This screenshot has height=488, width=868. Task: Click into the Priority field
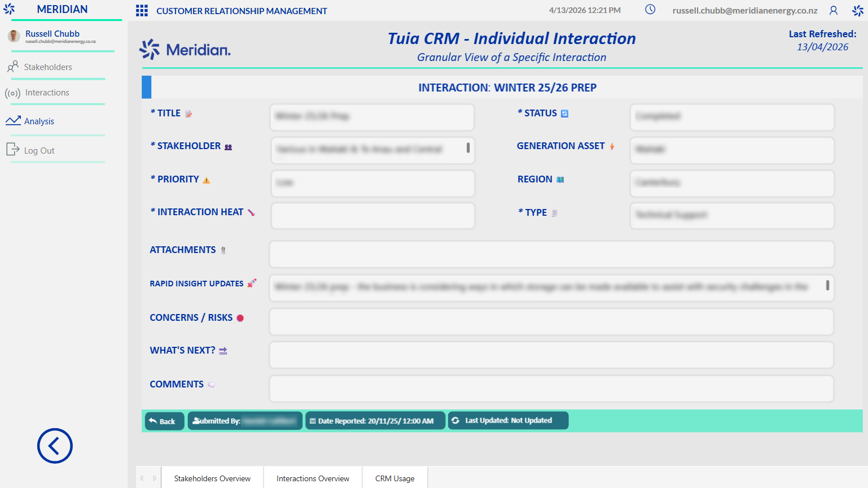click(x=372, y=183)
